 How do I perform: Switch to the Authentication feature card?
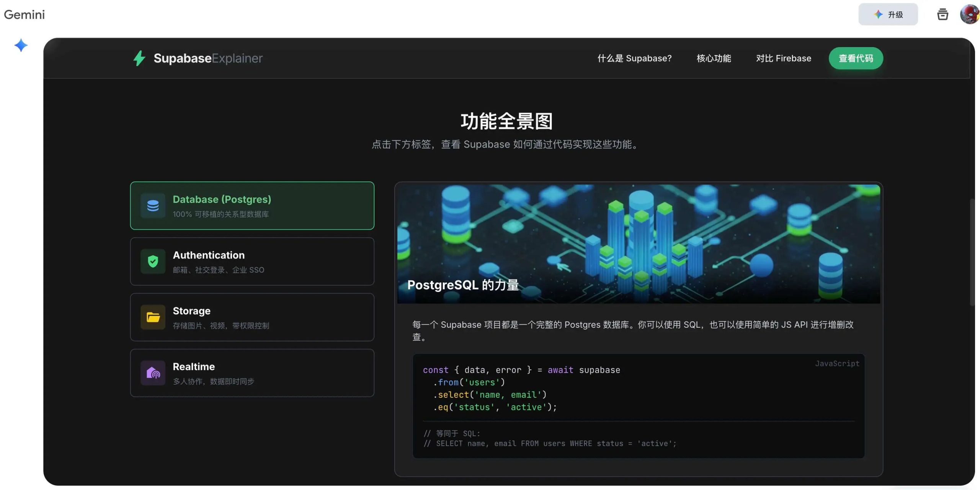(x=252, y=261)
